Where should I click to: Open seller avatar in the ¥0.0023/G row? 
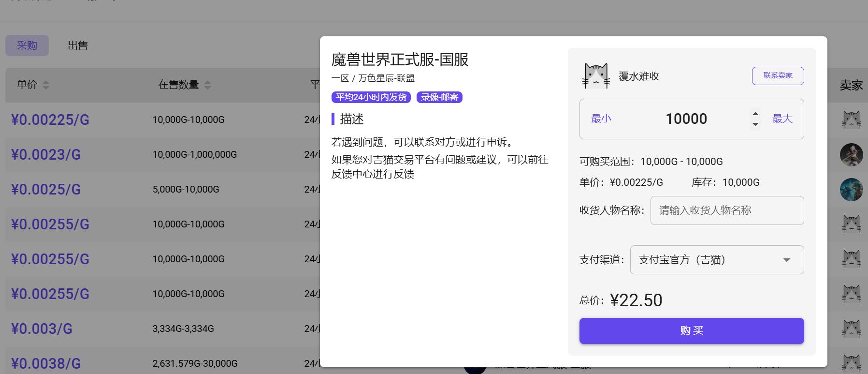point(851,155)
